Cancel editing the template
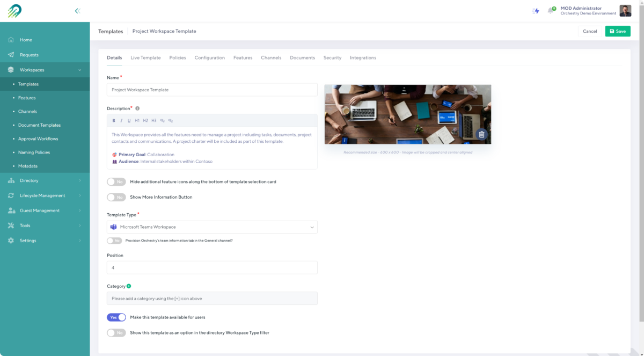 (x=590, y=31)
